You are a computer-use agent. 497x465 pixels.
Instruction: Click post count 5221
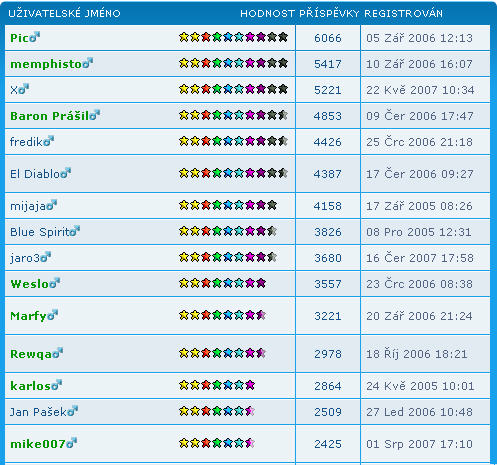pyautogui.click(x=328, y=90)
